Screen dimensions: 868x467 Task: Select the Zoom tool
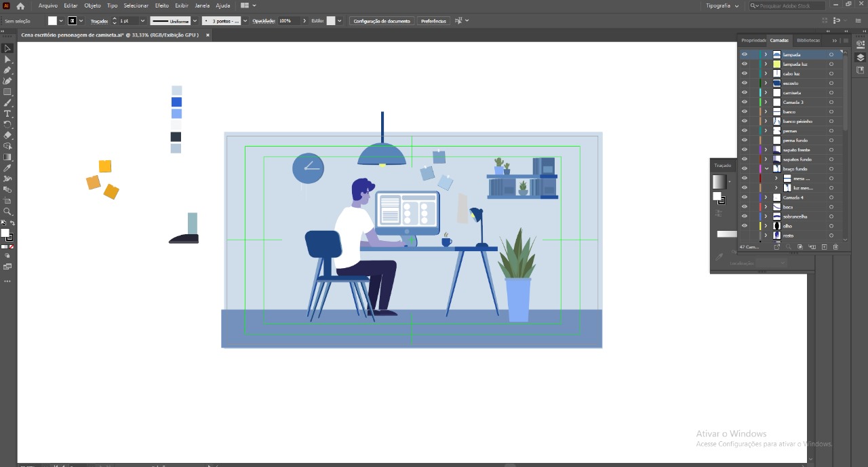(x=7, y=212)
